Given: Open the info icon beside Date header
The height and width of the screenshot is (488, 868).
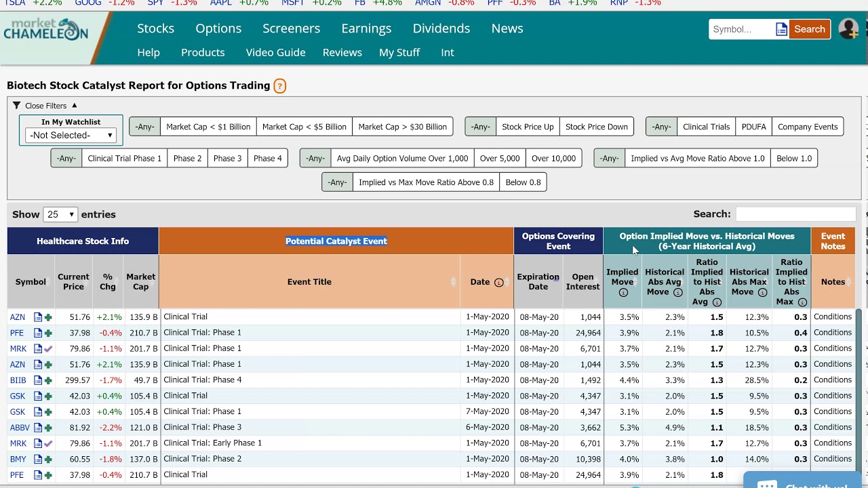Looking at the screenshot, I should click(498, 283).
